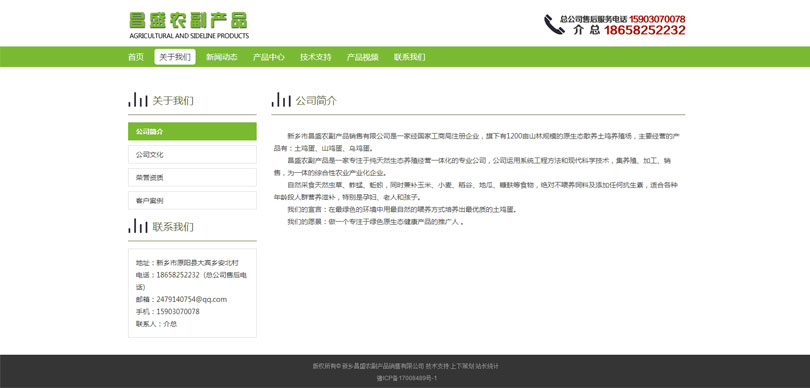Click the phone handset icon in header
Viewport: 810px width, 388px height.
(x=554, y=24)
